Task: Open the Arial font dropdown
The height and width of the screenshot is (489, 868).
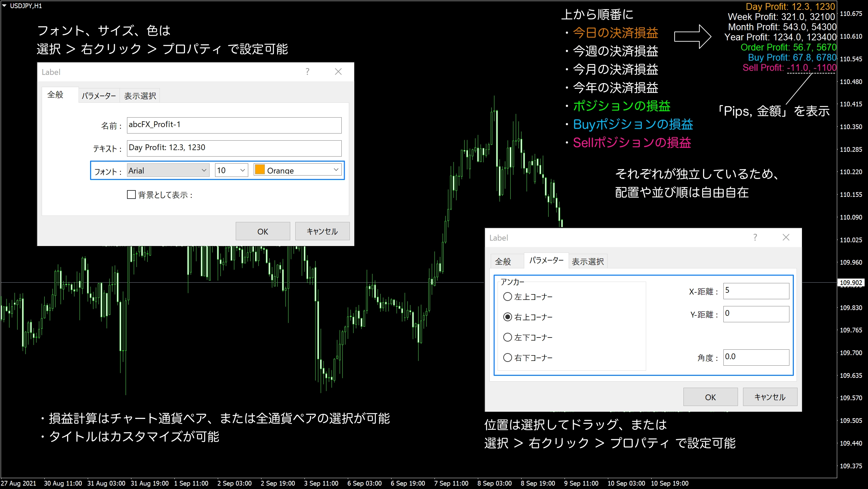Action: point(168,170)
